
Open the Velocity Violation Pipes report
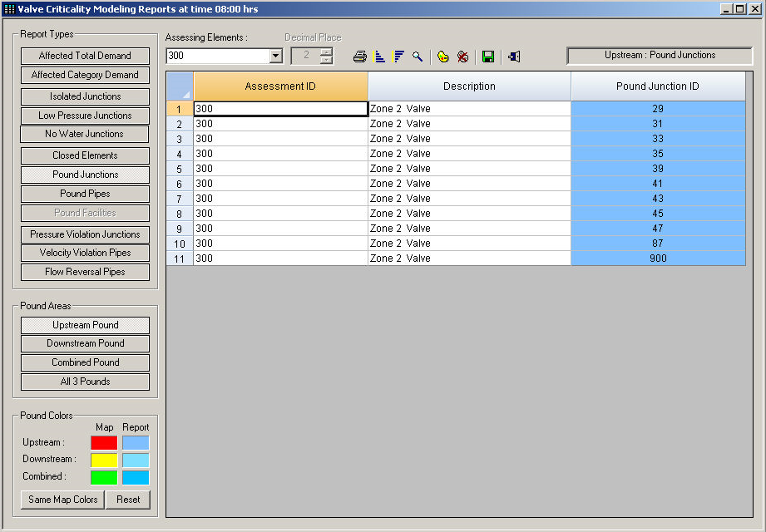pyautogui.click(x=85, y=253)
